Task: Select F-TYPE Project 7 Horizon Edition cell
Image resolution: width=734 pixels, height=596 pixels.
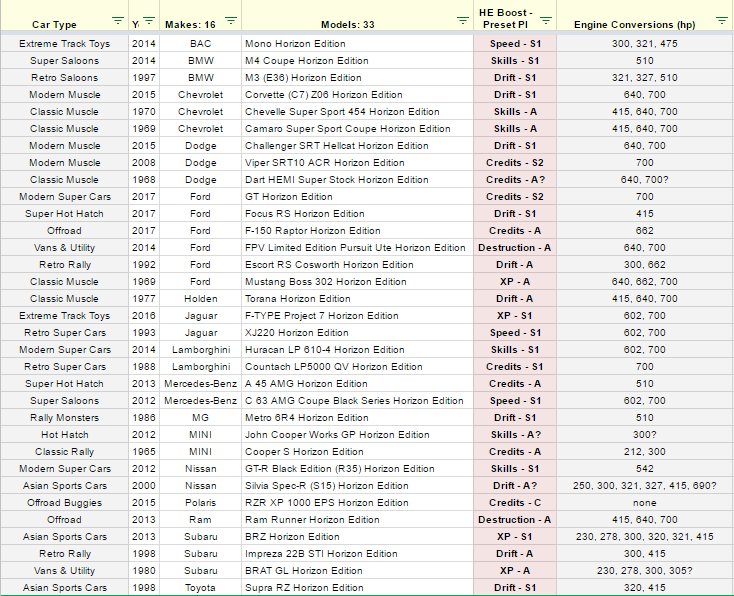Action: (x=357, y=316)
